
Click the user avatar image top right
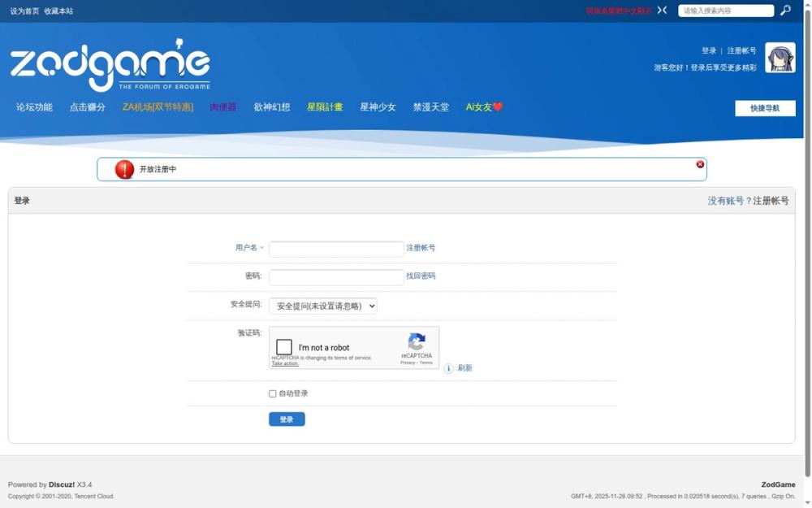coord(779,57)
